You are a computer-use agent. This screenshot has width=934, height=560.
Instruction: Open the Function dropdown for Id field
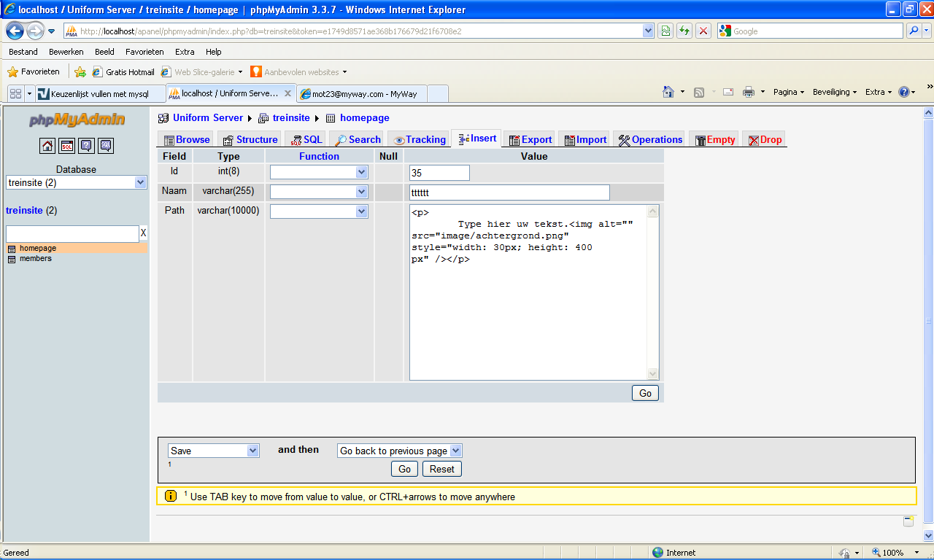tap(361, 172)
